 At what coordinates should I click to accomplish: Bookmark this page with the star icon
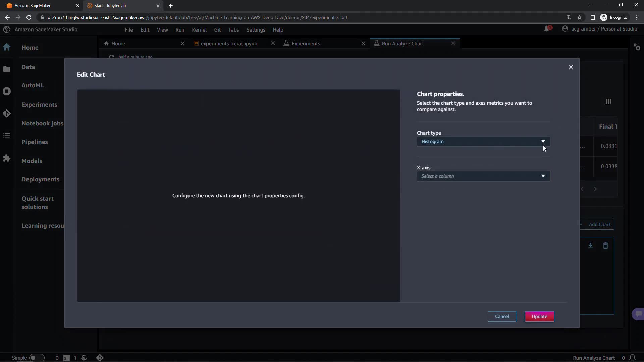point(580,17)
